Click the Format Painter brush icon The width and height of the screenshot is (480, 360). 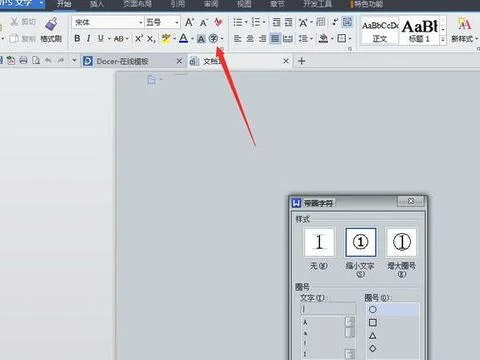click(51, 24)
